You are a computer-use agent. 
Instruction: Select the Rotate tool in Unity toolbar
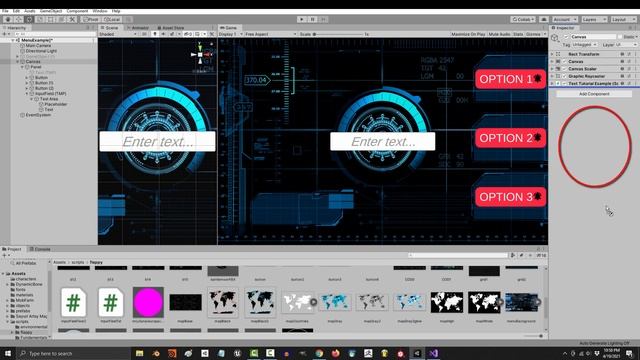pyautogui.click(x=29, y=19)
